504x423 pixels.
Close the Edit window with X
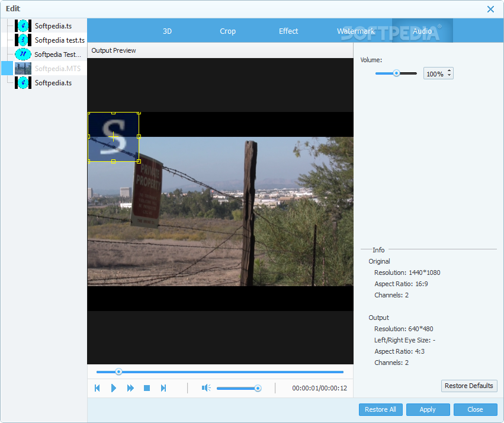pyautogui.click(x=490, y=9)
